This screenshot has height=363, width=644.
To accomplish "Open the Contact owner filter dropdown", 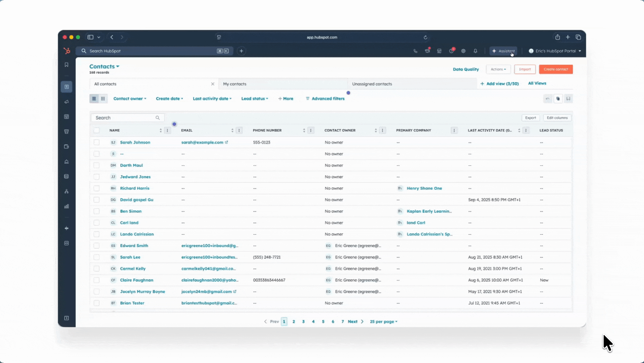I will [130, 99].
